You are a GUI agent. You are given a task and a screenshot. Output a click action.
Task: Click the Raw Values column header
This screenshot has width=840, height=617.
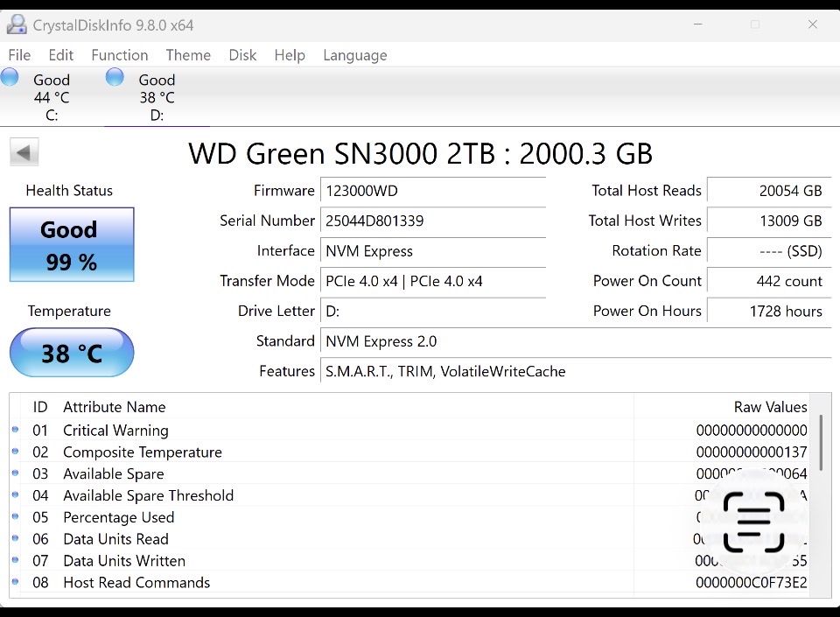(769, 407)
